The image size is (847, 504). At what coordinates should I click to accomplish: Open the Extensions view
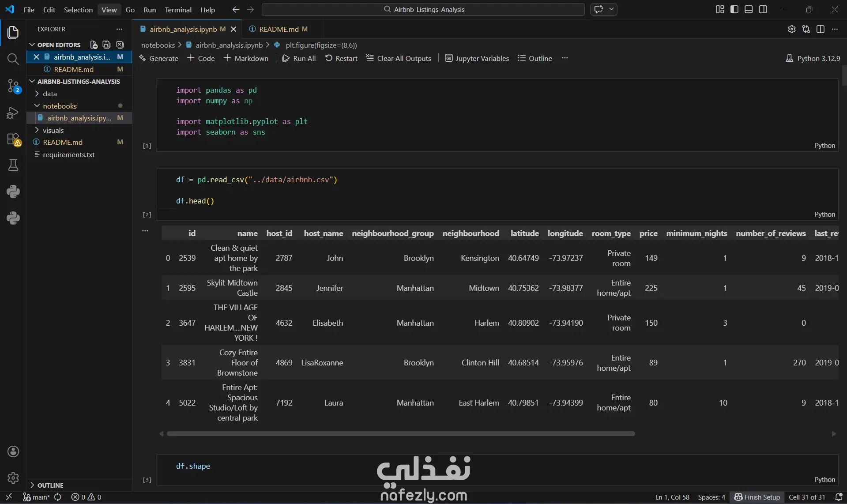[13, 139]
